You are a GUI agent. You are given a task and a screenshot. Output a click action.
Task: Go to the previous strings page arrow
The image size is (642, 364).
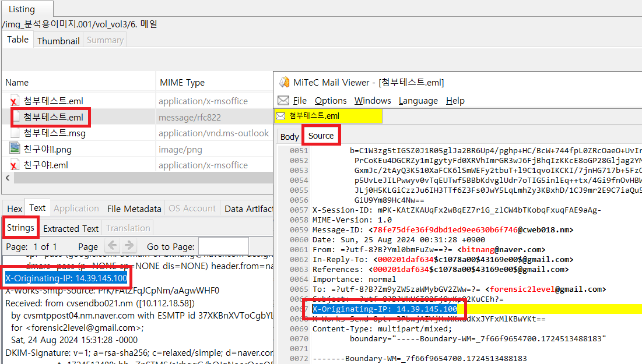[x=113, y=246]
